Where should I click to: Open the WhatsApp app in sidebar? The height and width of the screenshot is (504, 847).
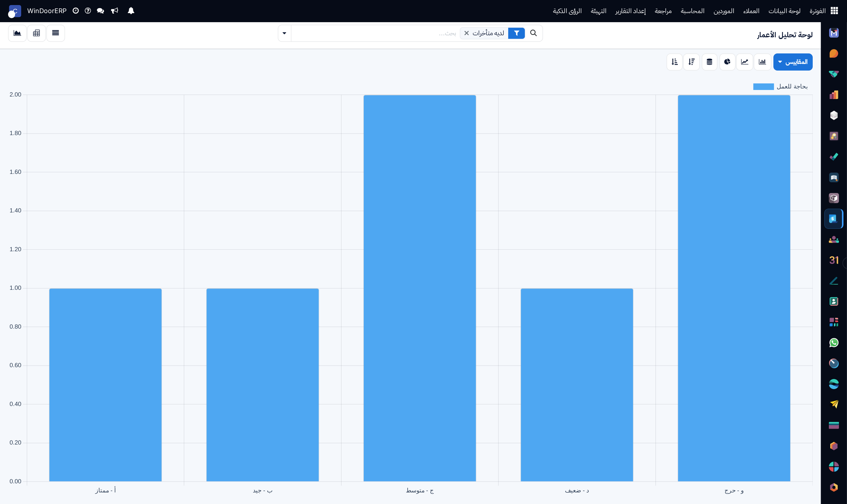coord(834,343)
